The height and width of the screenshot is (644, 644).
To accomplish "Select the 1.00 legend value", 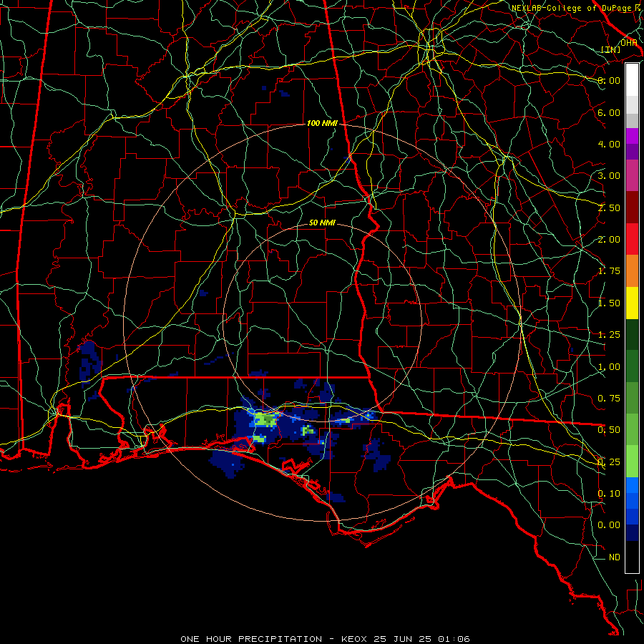I will click(x=609, y=367).
